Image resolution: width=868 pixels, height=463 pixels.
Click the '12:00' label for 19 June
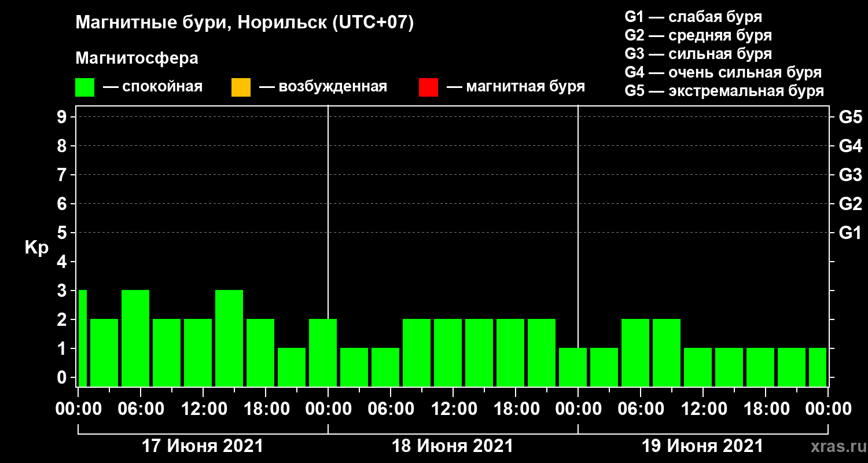703,409
